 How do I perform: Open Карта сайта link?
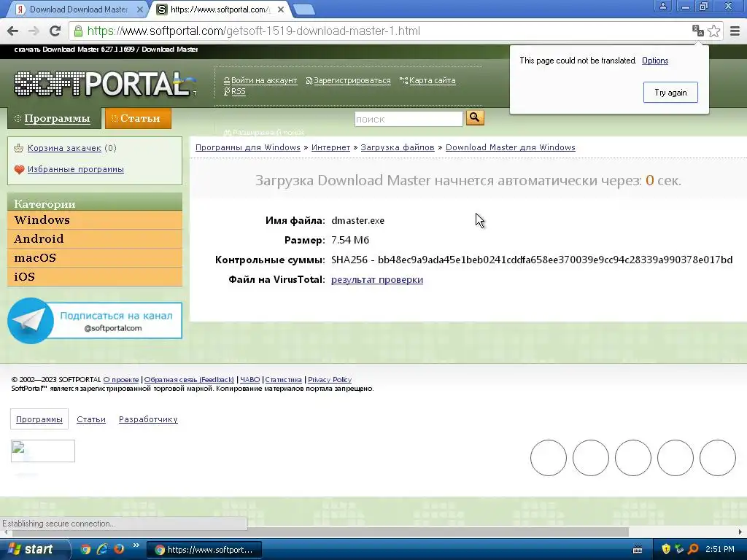coord(432,80)
